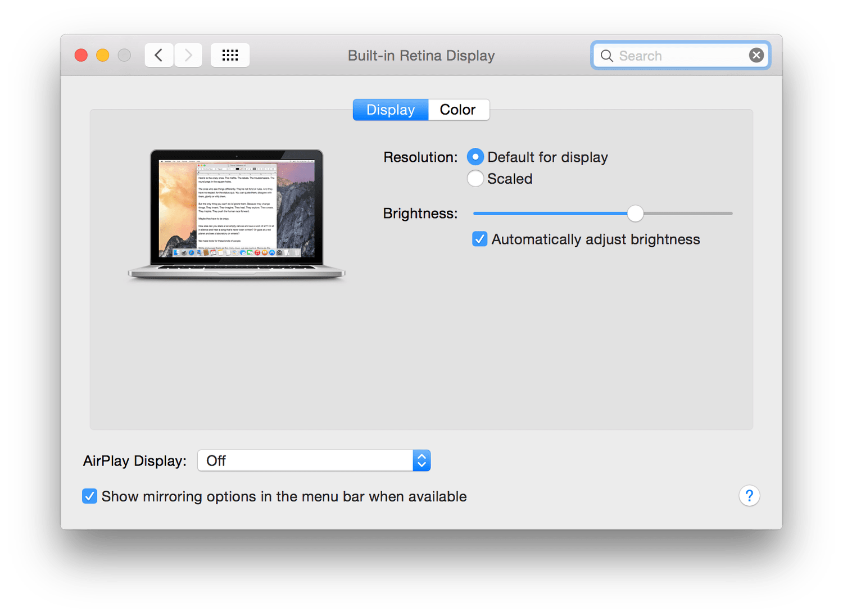
Task: Click the Brightness slider handle
Action: 635,214
